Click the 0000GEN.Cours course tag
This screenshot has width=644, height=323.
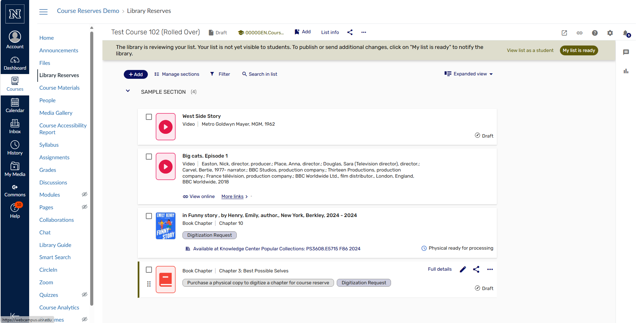(261, 33)
